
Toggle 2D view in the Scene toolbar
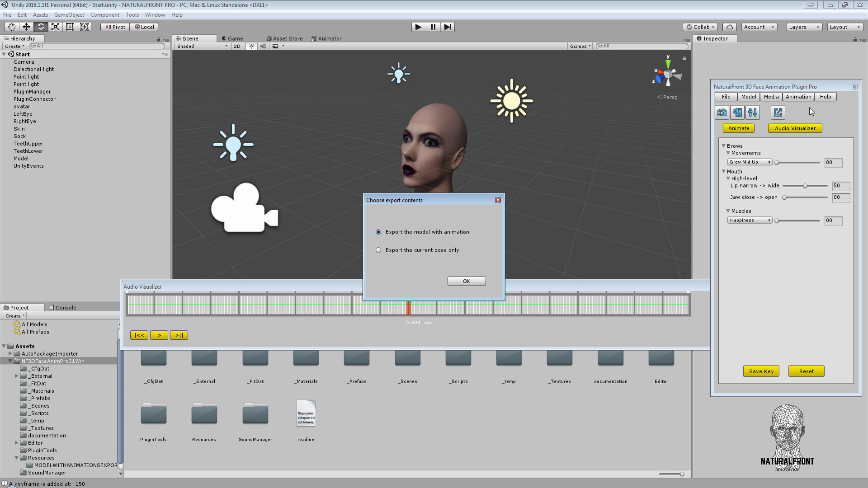(237, 46)
